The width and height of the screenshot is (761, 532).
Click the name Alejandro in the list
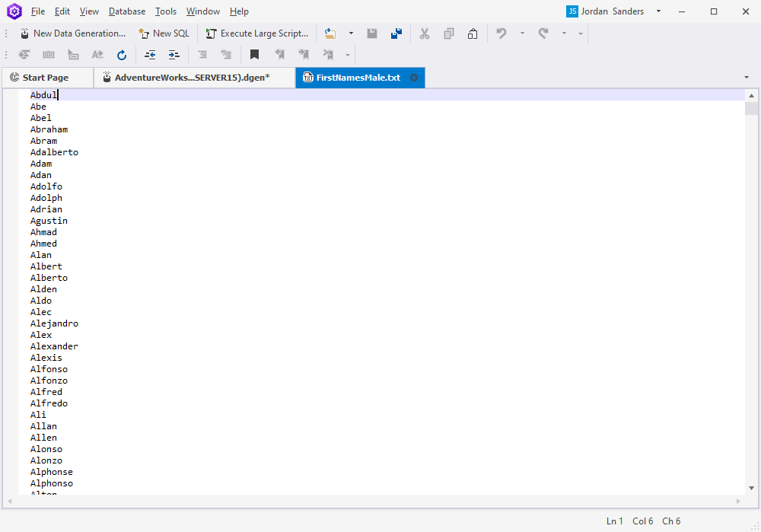[x=54, y=323]
